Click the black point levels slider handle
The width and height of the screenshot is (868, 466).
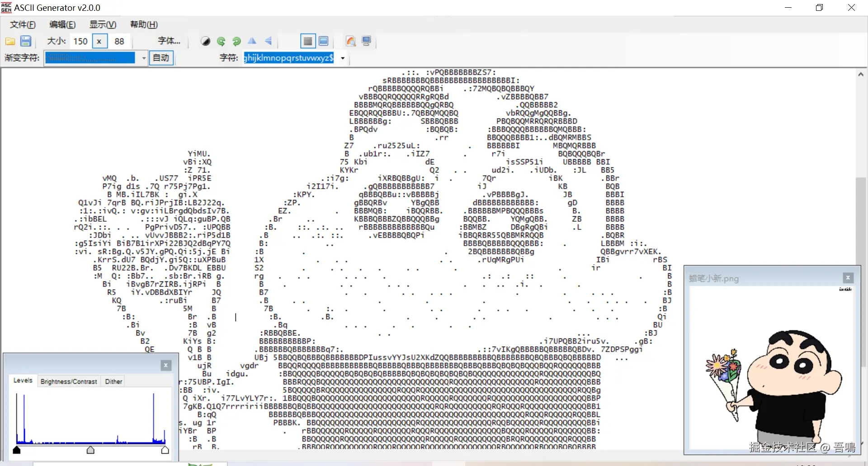tap(17, 450)
